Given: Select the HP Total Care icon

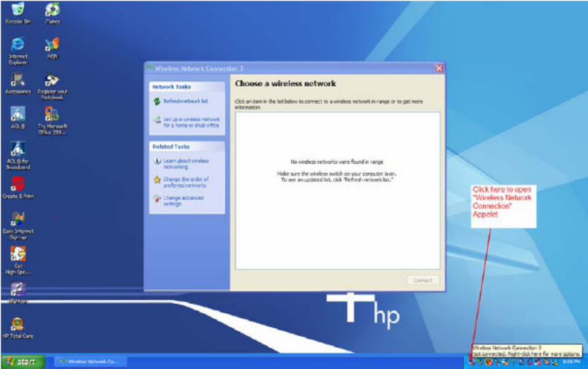Looking at the screenshot, I should pyautogui.click(x=18, y=327).
